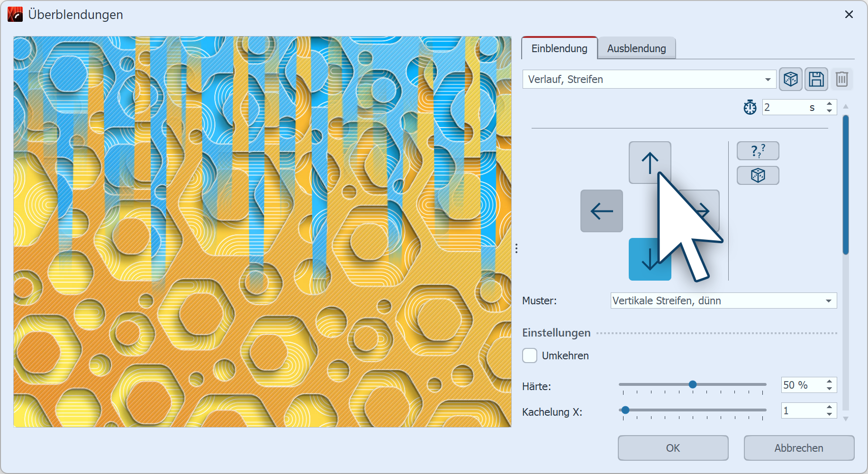This screenshot has height=474, width=868.
Task: Switch to the Ausblendung tab
Action: point(636,48)
